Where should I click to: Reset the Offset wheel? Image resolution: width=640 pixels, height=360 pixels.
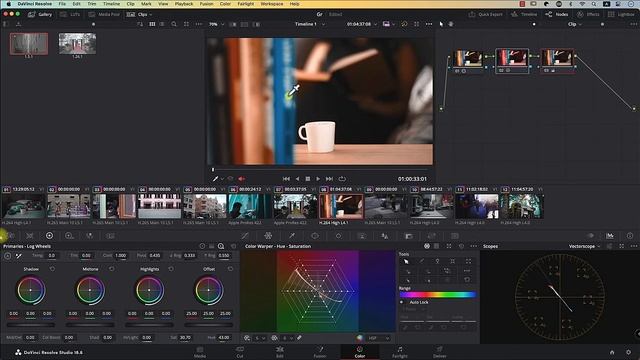point(230,269)
